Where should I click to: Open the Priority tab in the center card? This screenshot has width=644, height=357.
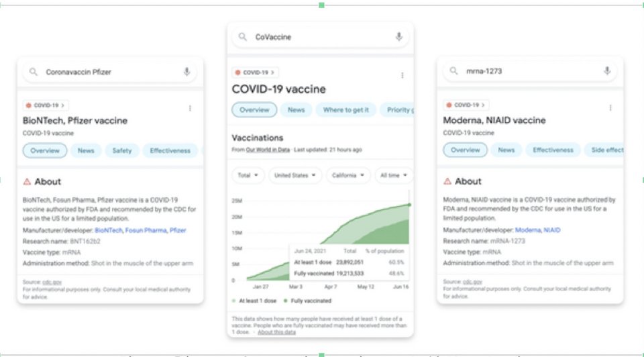coord(396,109)
